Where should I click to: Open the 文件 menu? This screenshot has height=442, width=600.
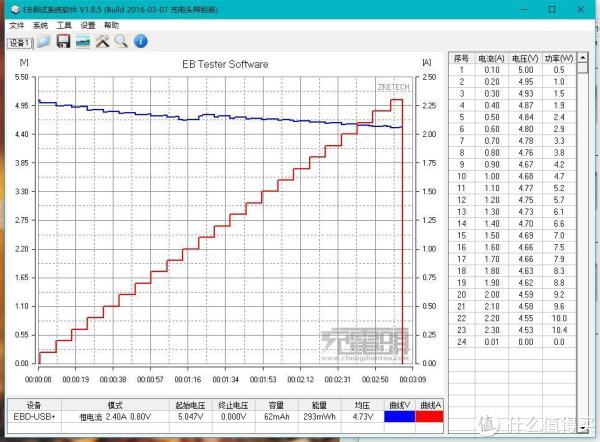pos(16,25)
